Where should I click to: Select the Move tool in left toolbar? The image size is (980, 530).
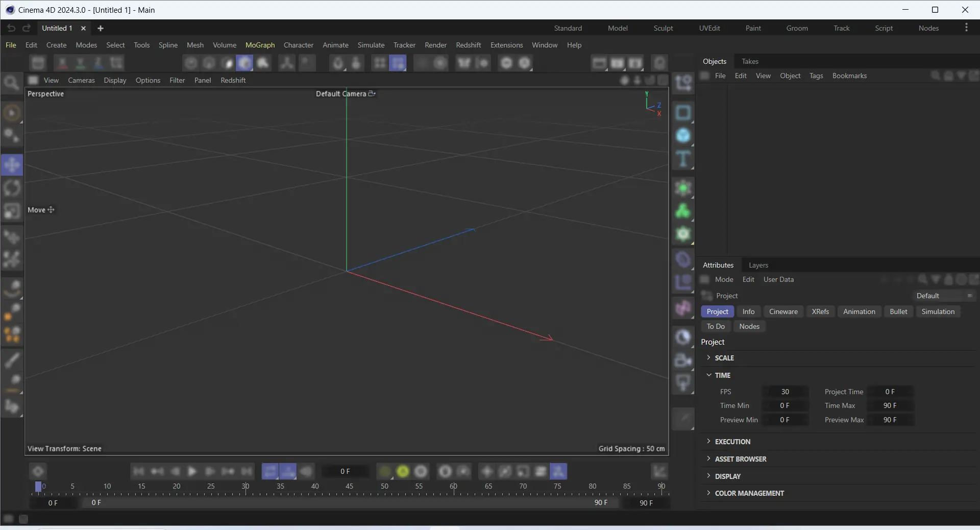12,165
